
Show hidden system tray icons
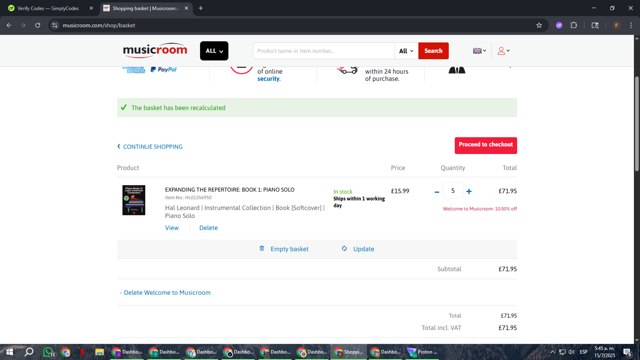coord(553,352)
